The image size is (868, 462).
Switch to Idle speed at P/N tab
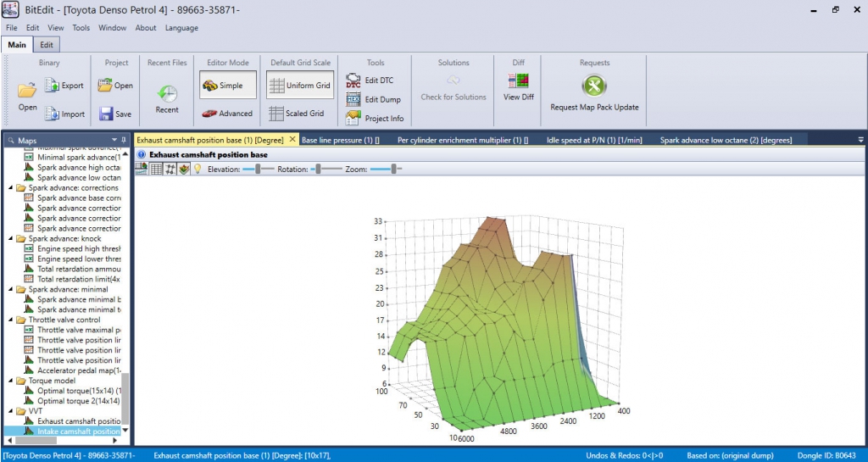[594, 140]
